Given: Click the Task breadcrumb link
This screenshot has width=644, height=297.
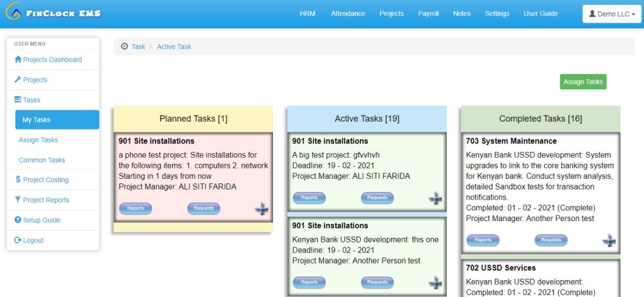Looking at the screenshot, I should (x=138, y=47).
